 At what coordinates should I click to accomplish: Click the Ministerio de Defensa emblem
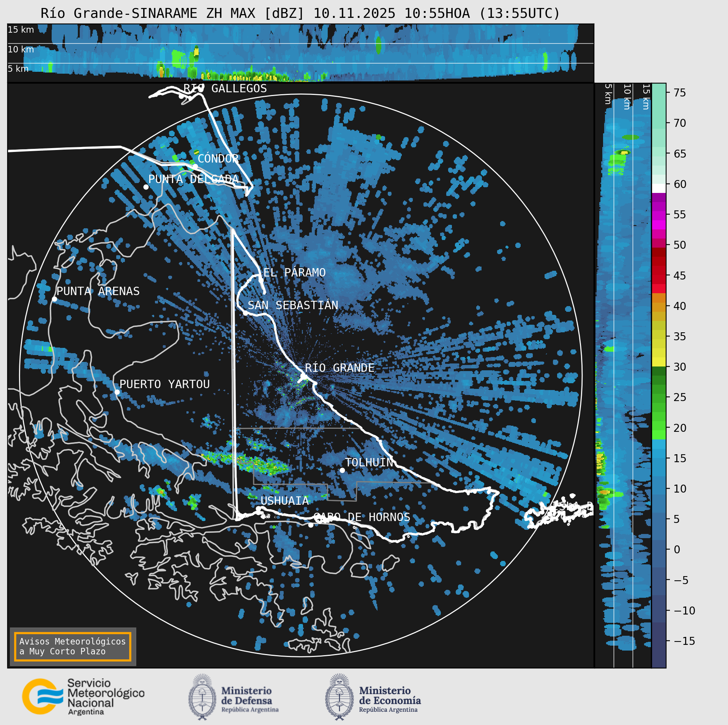[202, 697]
